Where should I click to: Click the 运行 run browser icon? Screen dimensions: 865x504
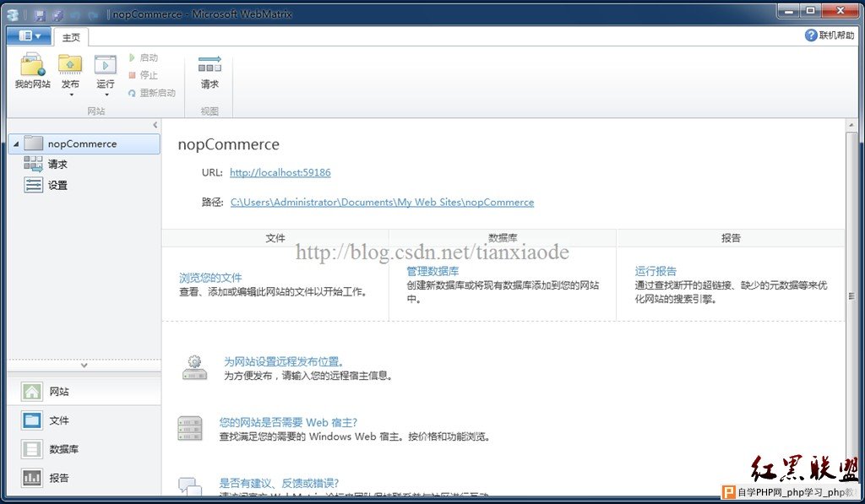coord(106,64)
